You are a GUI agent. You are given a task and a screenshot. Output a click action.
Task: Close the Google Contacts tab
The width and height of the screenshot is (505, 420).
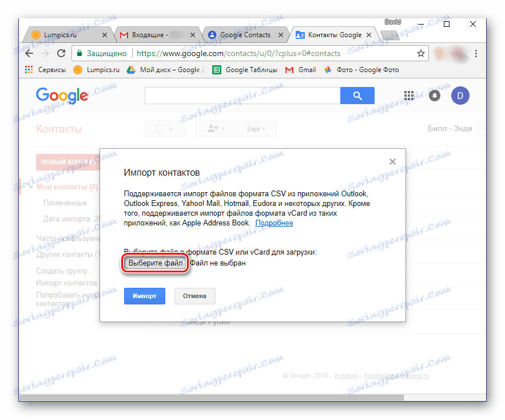point(281,35)
